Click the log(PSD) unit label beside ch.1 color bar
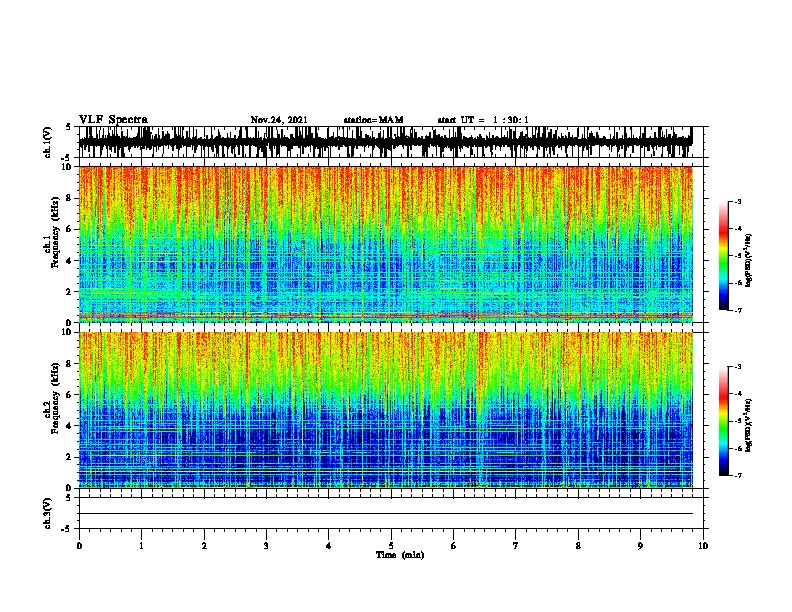The height and width of the screenshot is (612, 792). (749, 260)
